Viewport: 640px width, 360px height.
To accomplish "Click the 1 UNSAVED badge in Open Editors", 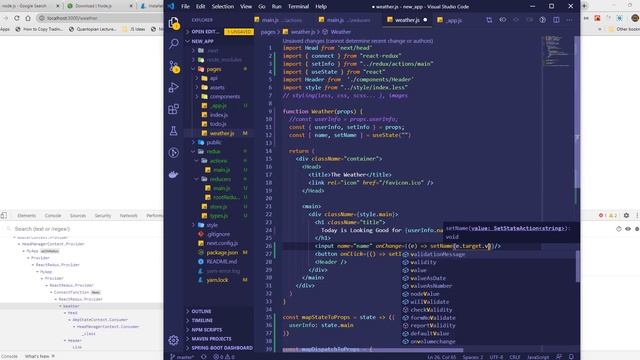I will (238, 31).
